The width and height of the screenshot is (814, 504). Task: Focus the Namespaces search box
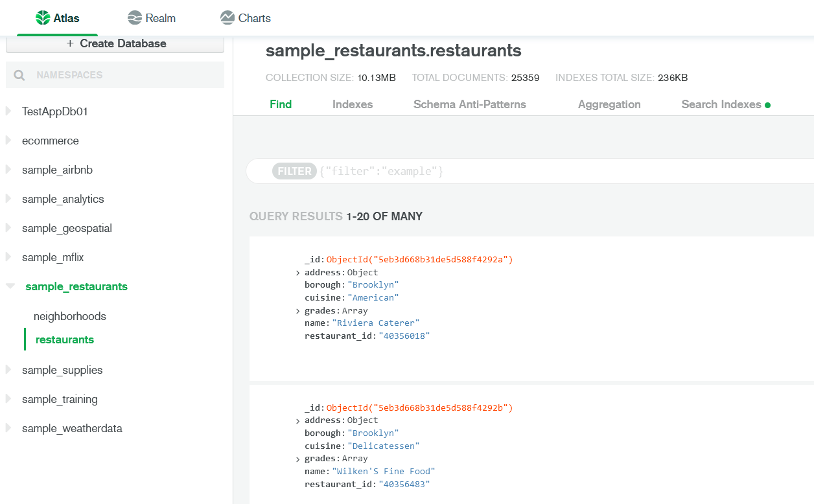click(123, 75)
